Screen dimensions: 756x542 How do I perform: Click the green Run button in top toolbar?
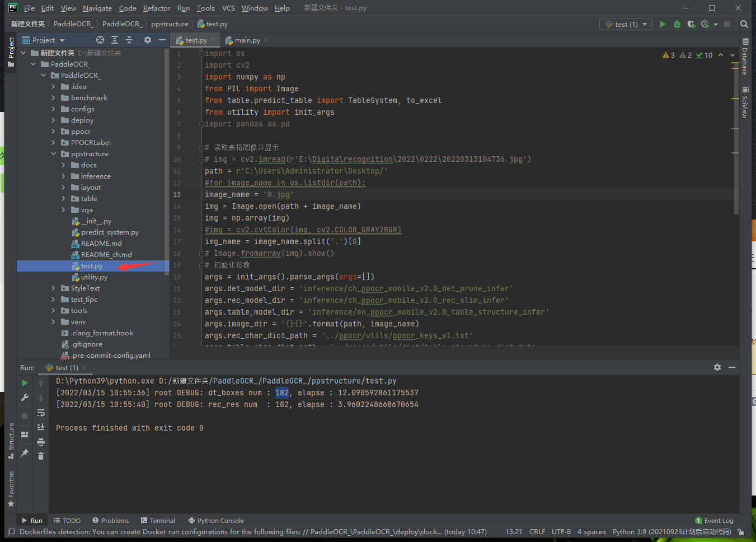coord(663,24)
